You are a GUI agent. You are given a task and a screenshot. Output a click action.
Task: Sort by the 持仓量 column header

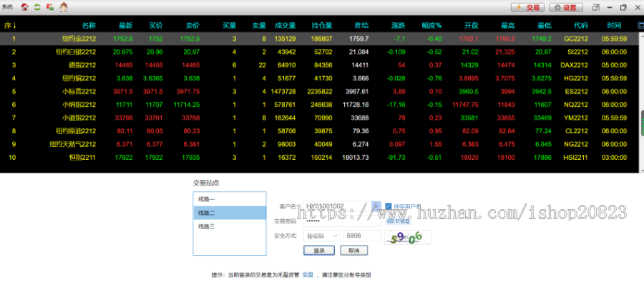coord(321,26)
